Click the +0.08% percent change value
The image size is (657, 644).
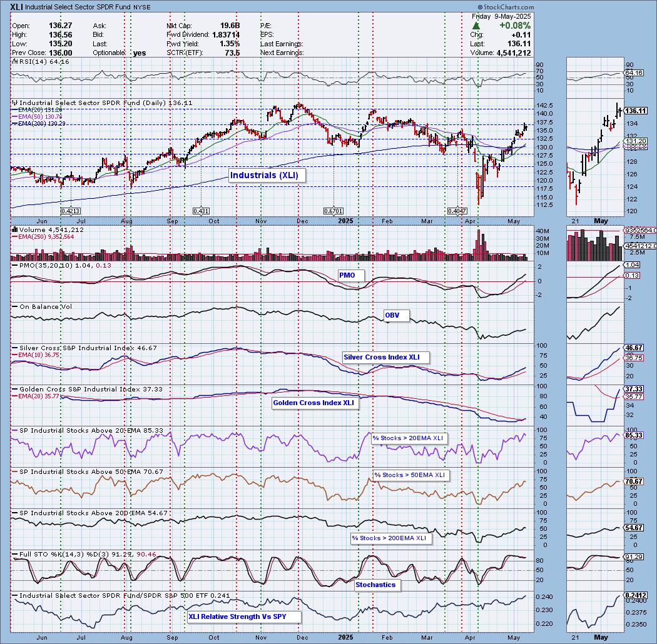(515, 26)
